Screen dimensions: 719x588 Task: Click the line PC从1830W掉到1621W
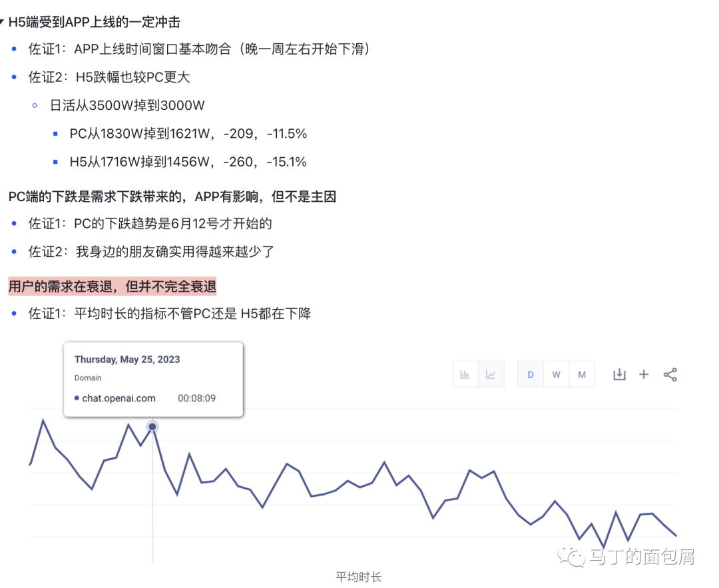click(188, 133)
